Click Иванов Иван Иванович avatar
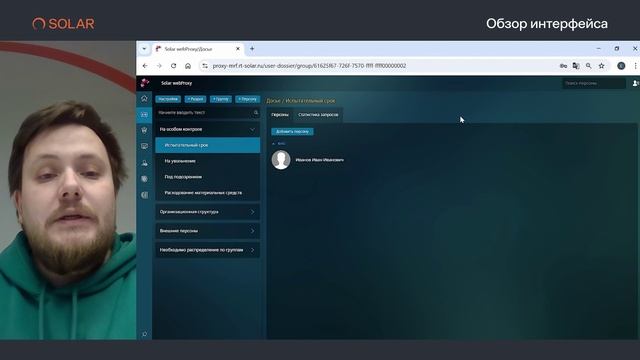 [281, 160]
